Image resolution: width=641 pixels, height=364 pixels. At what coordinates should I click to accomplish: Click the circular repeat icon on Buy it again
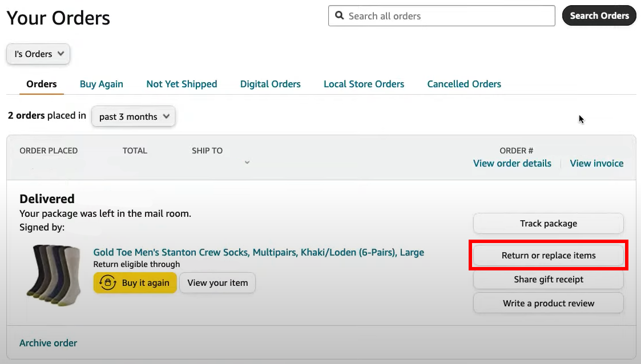click(x=108, y=282)
